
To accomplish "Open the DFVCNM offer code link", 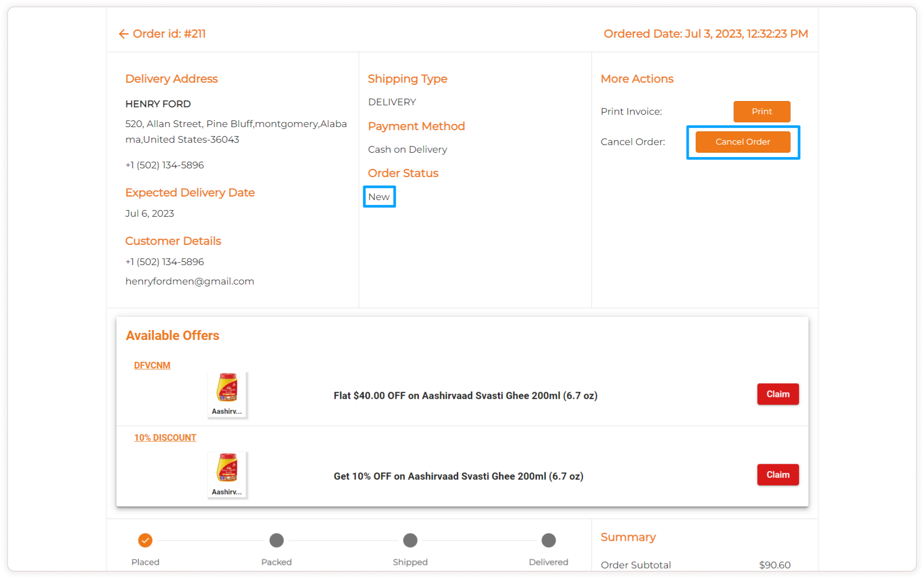I will point(152,365).
